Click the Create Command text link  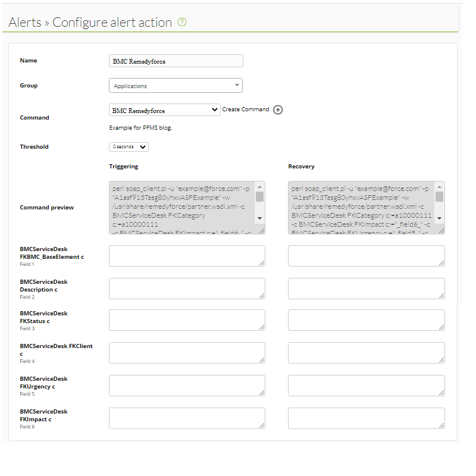point(246,109)
